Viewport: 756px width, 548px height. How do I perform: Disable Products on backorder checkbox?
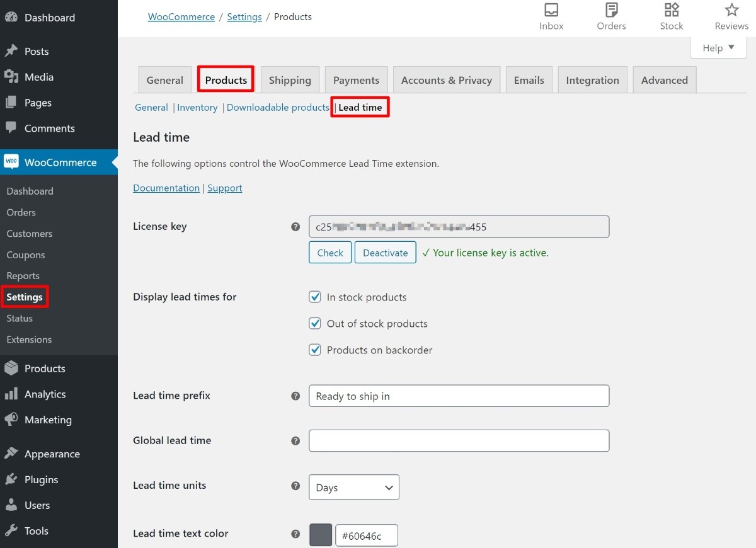pos(315,350)
